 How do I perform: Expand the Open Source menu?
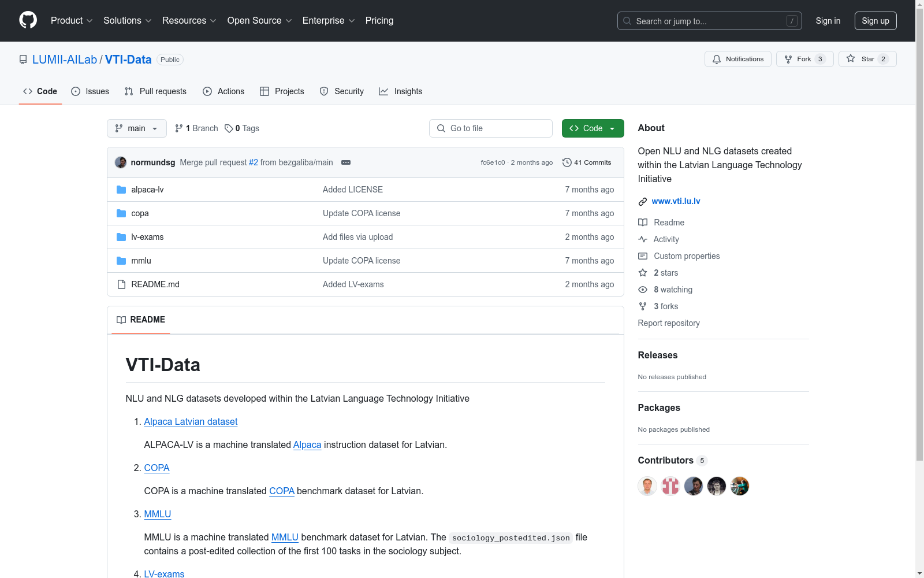pyautogui.click(x=259, y=21)
